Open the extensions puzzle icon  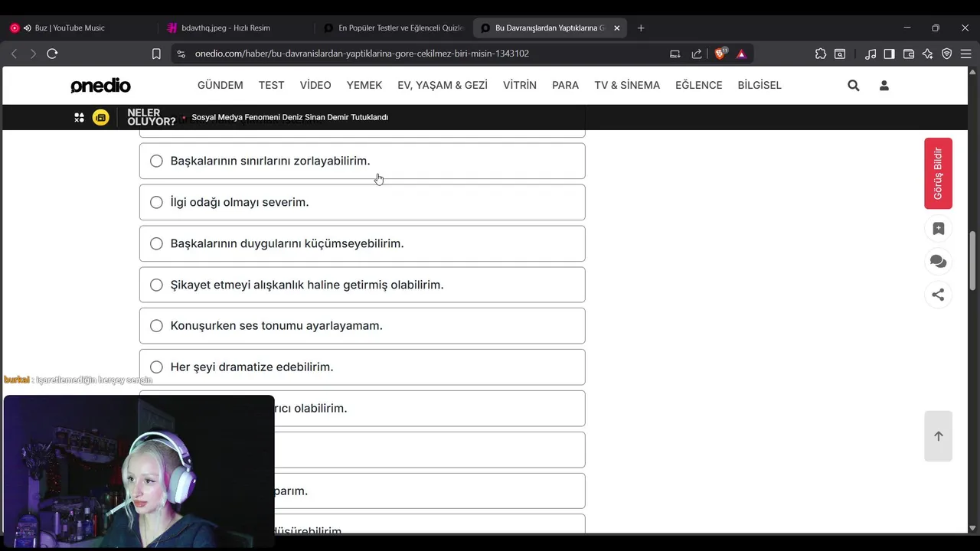pyautogui.click(x=821, y=54)
